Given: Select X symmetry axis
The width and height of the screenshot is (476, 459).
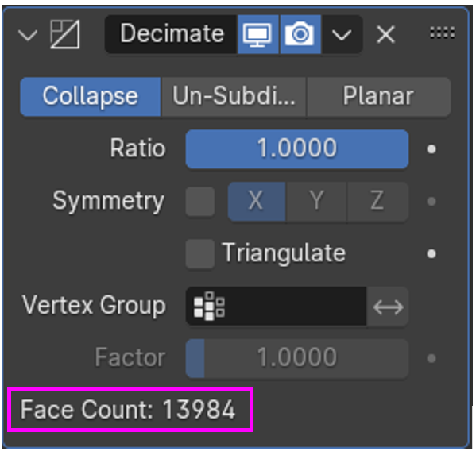Looking at the screenshot, I should click(x=257, y=202).
